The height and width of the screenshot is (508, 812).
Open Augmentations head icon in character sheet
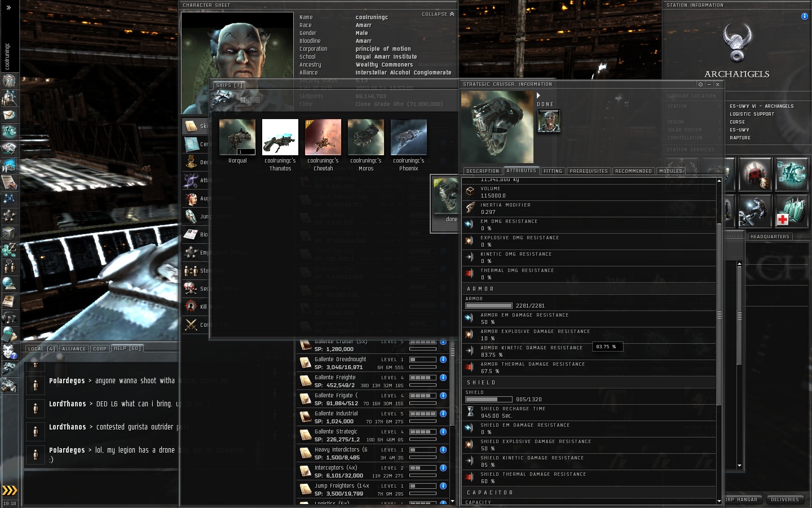tap(191, 198)
